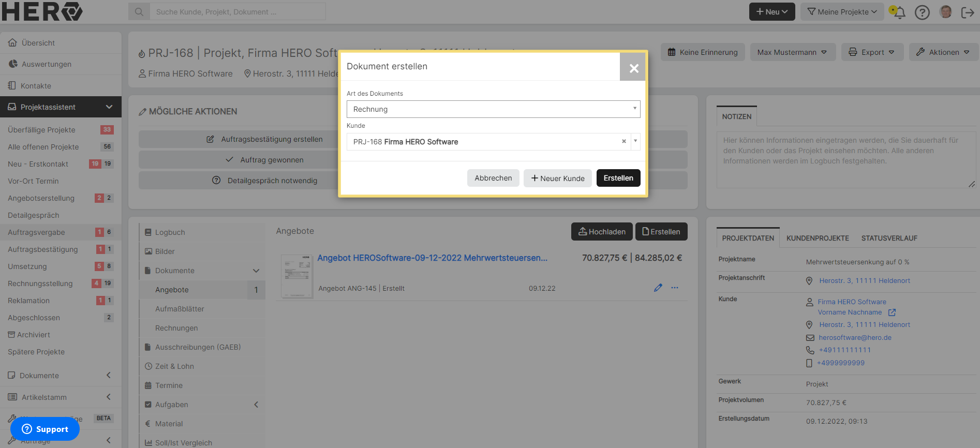Screen dimensions: 980x448
Task: Close the Dokument erstellen dialog
Action: (x=633, y=68)
